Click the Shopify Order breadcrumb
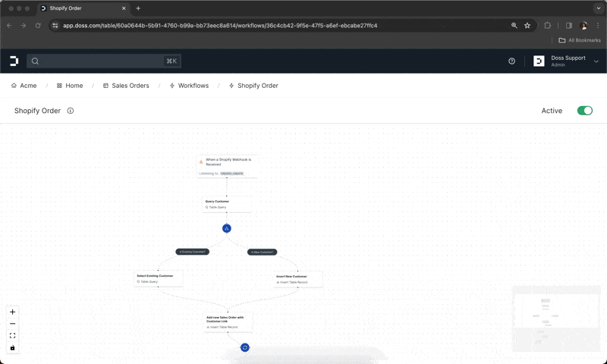The image size is (607, 364). 253,86
